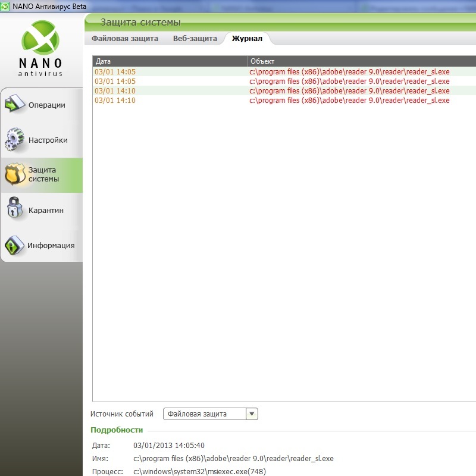Go to the Настройки section label

(48, 140)
